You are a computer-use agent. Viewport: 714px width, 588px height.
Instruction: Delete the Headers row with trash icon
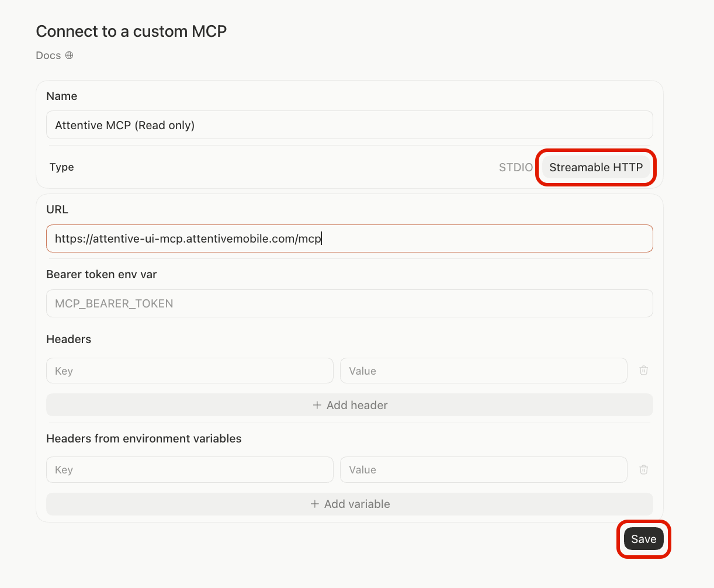[643, 370]
